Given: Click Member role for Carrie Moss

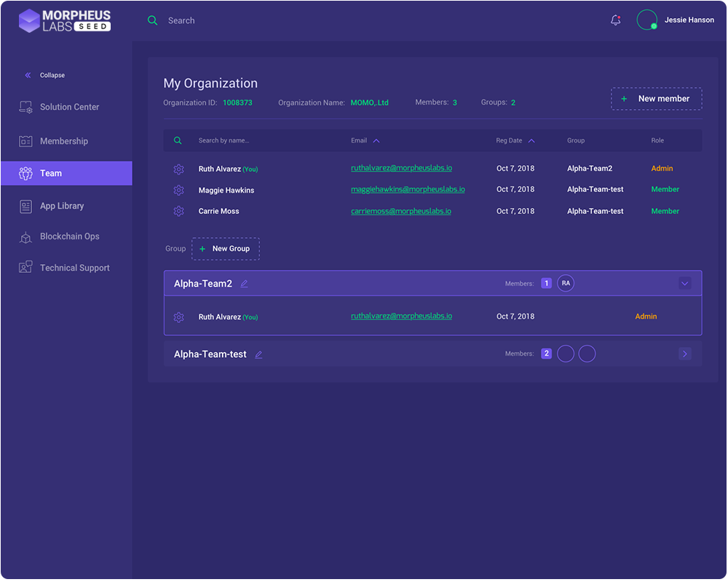Looking at the screenshot, I should 665,211.
